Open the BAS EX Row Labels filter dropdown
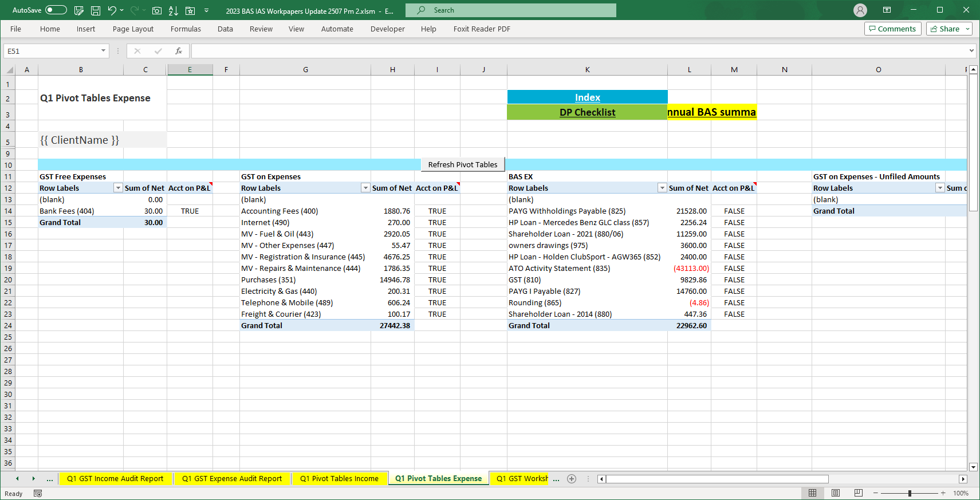 coord(662,188)
